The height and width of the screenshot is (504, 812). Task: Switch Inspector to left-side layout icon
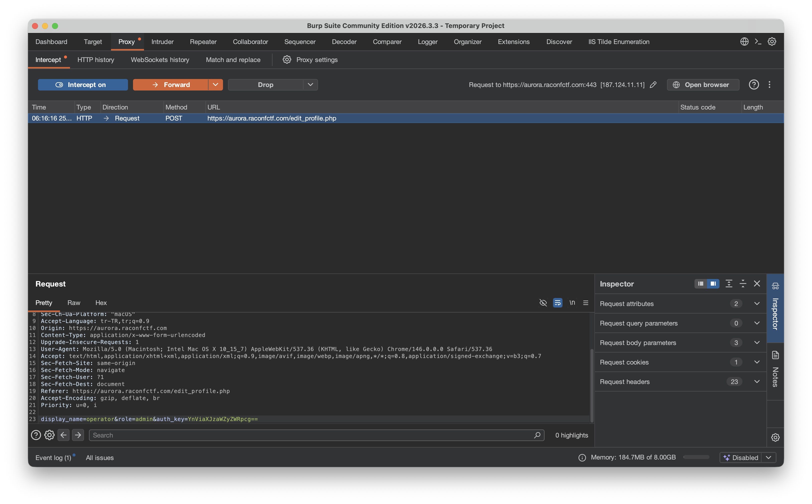701,284
